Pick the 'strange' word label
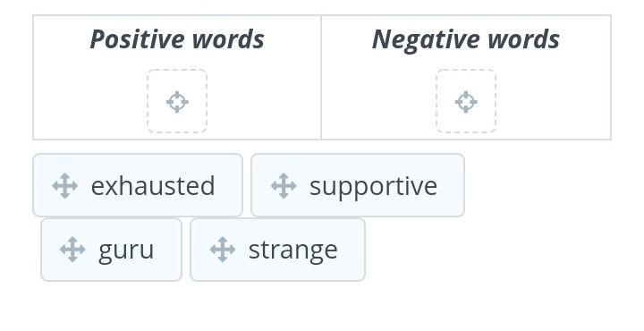 [293, 250]
